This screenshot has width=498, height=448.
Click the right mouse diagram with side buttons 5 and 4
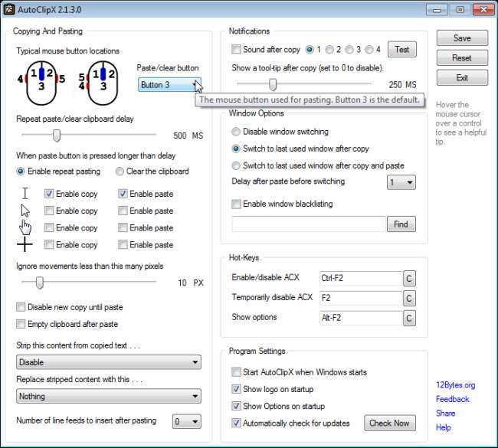pyautogui.click(x=99, y=83)
